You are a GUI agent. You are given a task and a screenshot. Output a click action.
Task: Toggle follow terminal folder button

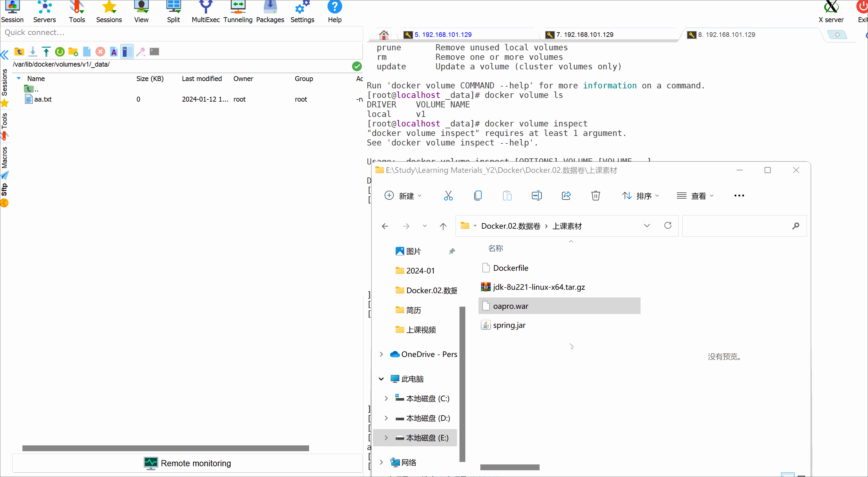127,52
